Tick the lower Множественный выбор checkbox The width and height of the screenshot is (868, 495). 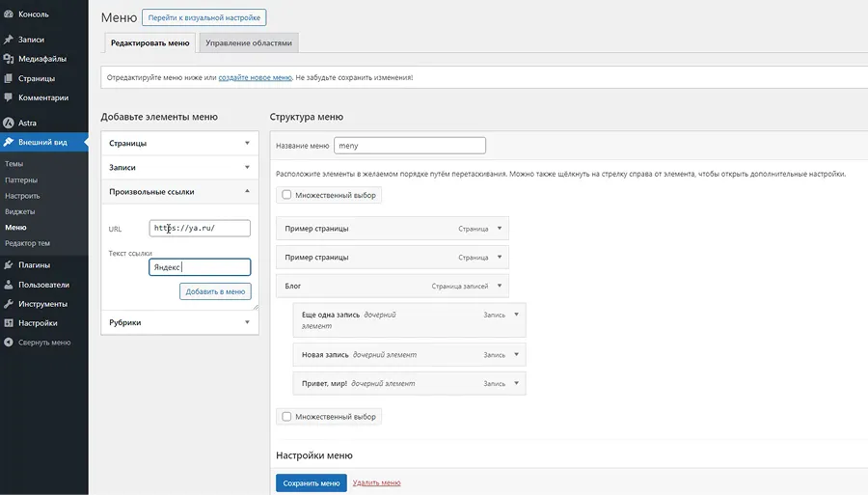286,417
